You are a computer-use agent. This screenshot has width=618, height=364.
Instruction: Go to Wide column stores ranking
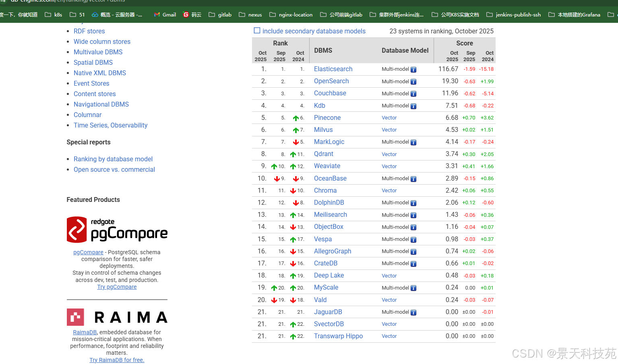102,41
